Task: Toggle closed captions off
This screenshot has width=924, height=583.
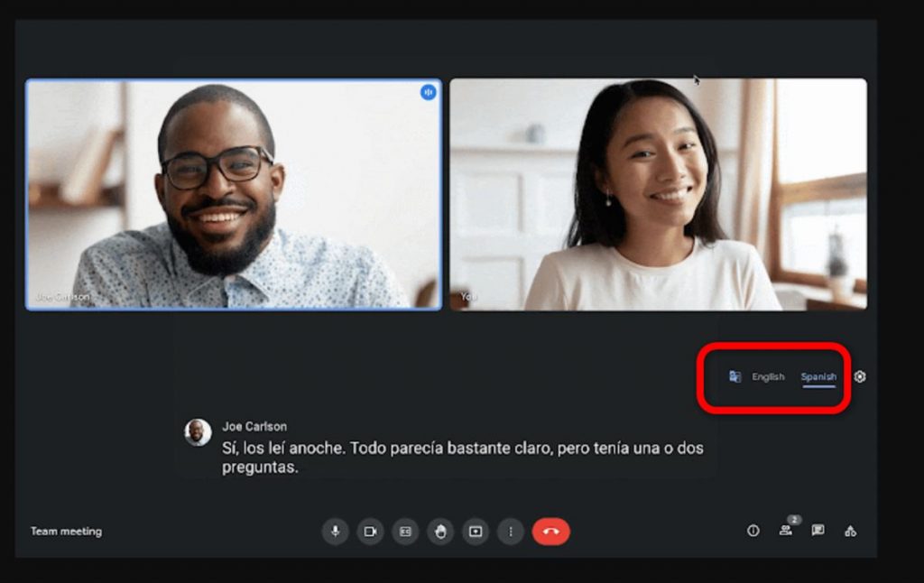Action: (405, 532)
